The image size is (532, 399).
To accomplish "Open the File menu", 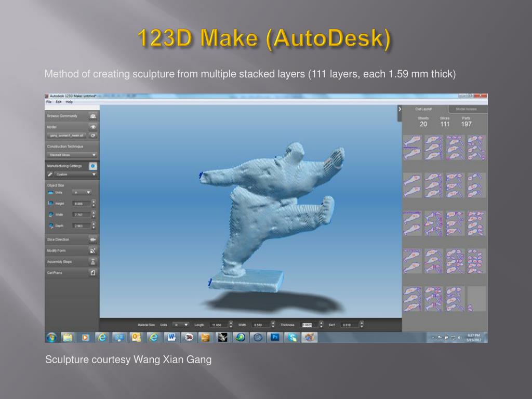I will pyautogui.click(x=49, y=102).
